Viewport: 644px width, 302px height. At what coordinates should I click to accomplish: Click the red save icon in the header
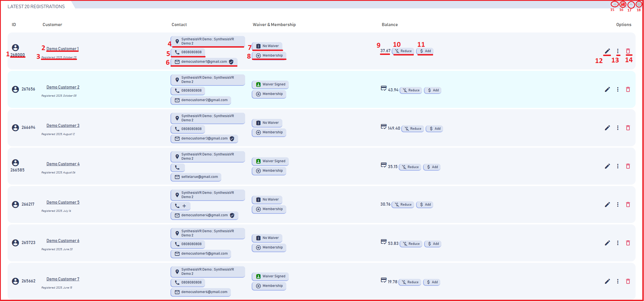[x=623, y=4]
